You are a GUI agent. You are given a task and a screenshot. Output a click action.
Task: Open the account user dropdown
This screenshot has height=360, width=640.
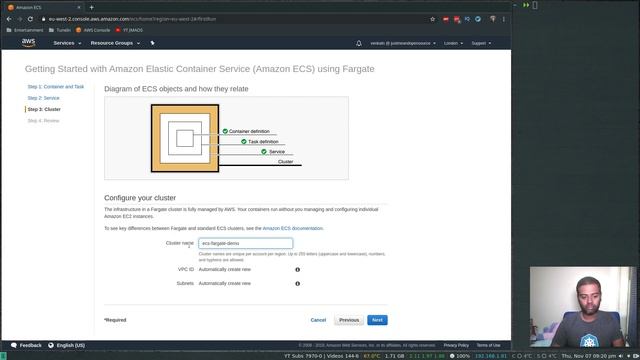403,43
